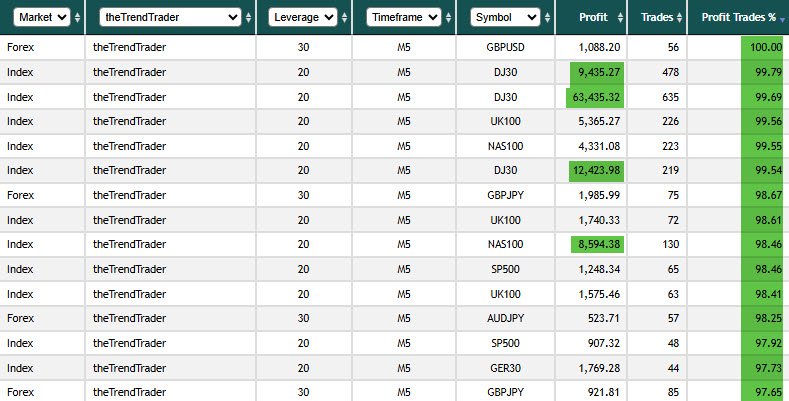Viewport: 789px width, 401px height.
Task: Click the sort arrows next to Timeframe
Action: point(448,18)
